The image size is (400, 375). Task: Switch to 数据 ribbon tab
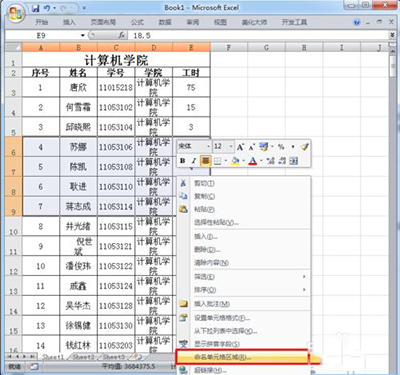click(165, 22)
